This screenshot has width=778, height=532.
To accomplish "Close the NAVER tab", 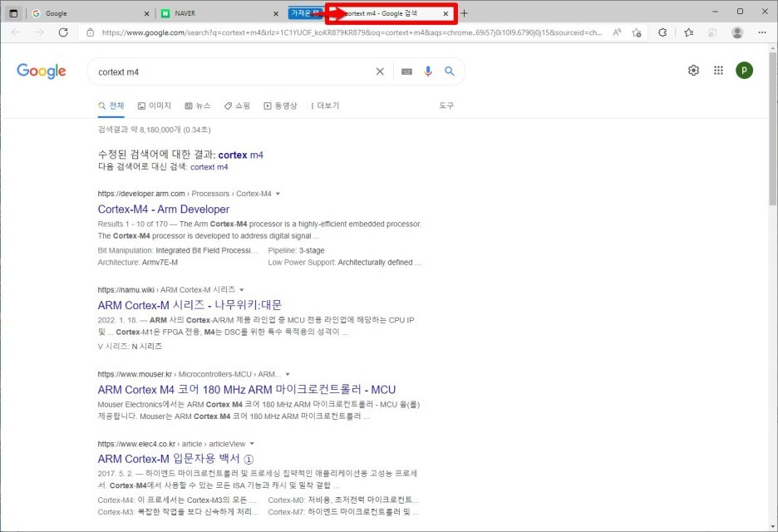I will click(x=276, y=14).
